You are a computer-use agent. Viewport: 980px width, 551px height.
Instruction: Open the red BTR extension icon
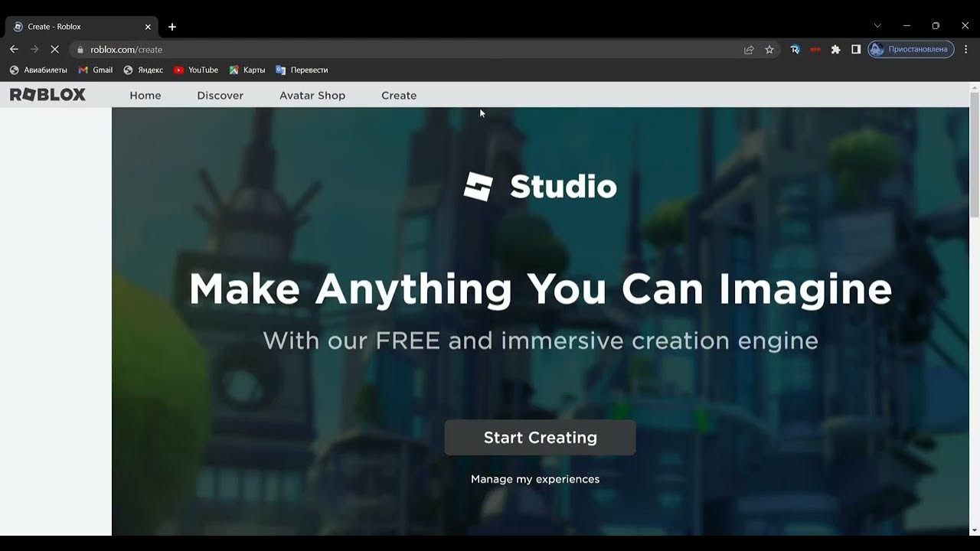(x=815, y=50)
